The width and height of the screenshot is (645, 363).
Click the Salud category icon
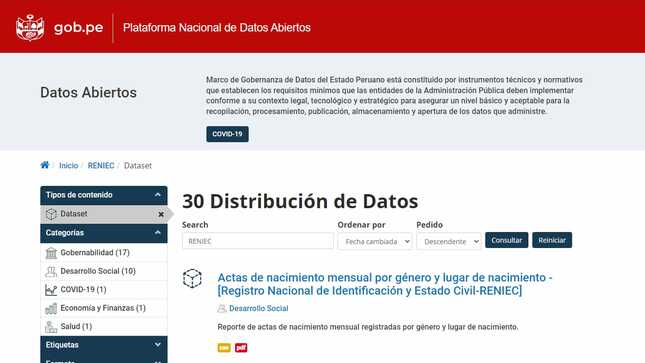click(x=51, y=327)
